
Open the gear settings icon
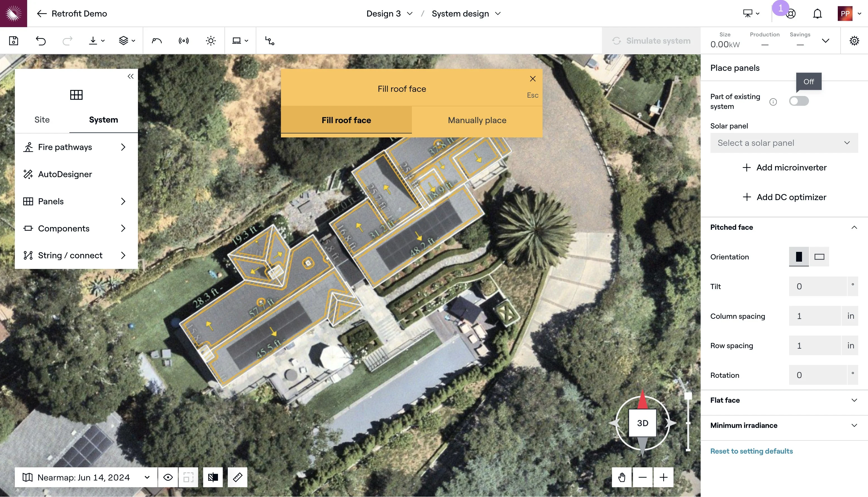(854, 41)
